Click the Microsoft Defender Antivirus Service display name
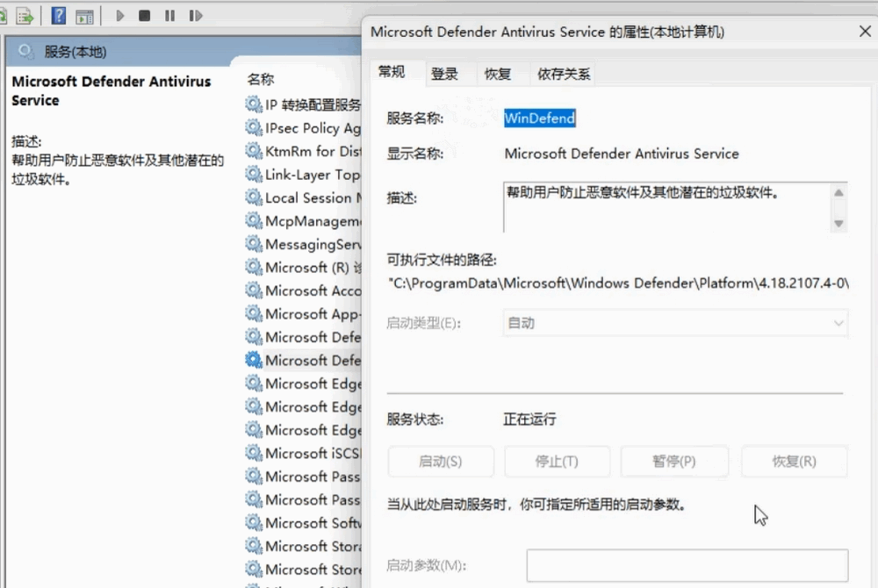878x588 pixels. point(622,154)
